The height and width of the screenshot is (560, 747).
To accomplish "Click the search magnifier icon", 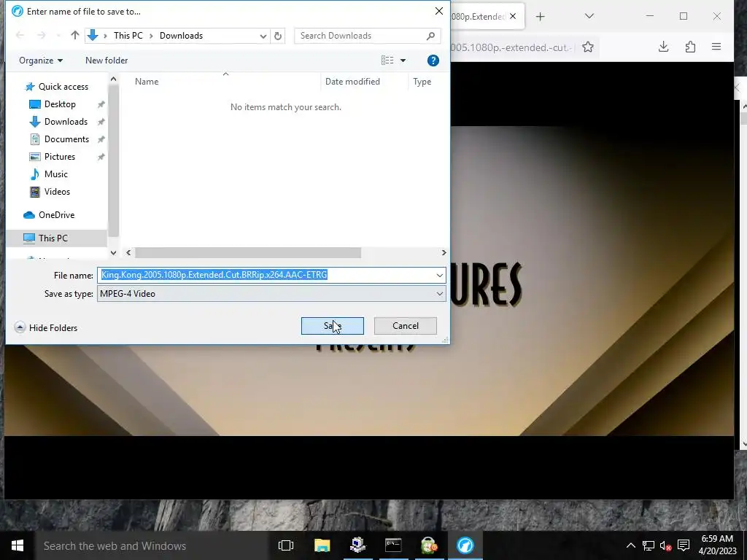I will 430,36.
